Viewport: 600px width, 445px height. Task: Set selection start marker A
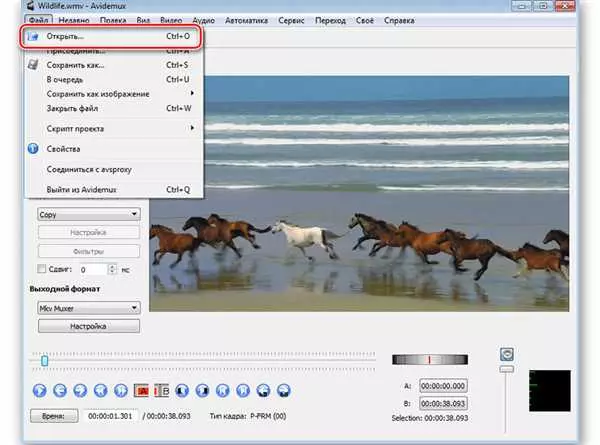pos(141,391)
